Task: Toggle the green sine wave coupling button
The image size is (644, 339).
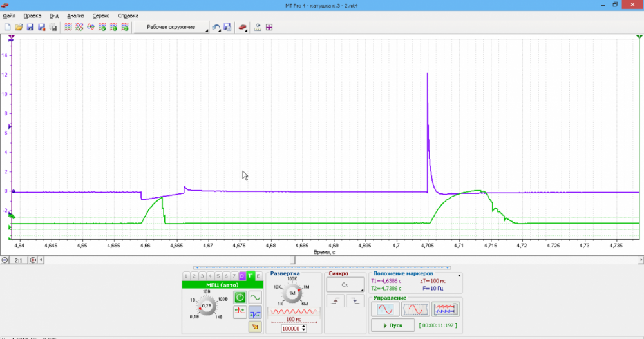Action: (x=255, y=297)
